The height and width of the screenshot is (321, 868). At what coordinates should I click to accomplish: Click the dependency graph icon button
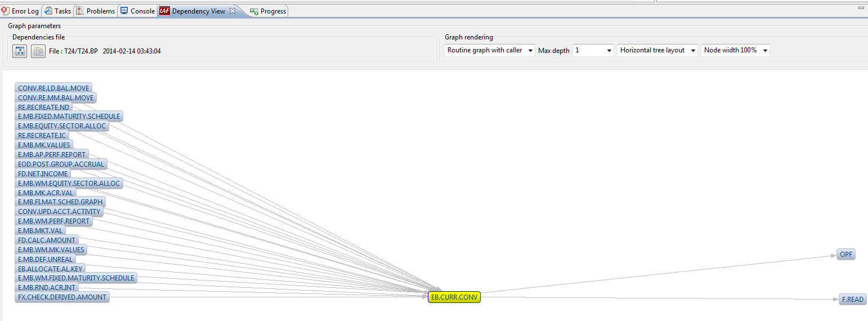click(20, 51)
